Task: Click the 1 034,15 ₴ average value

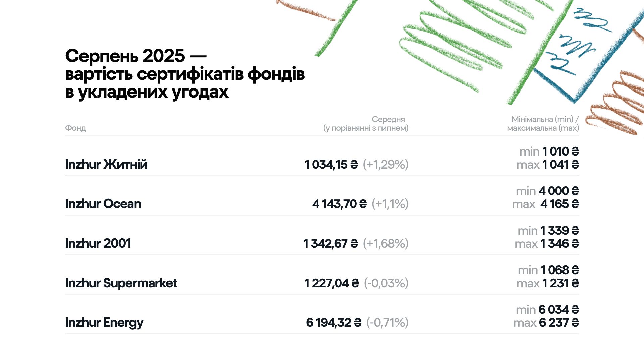Action: pos(331,165)
